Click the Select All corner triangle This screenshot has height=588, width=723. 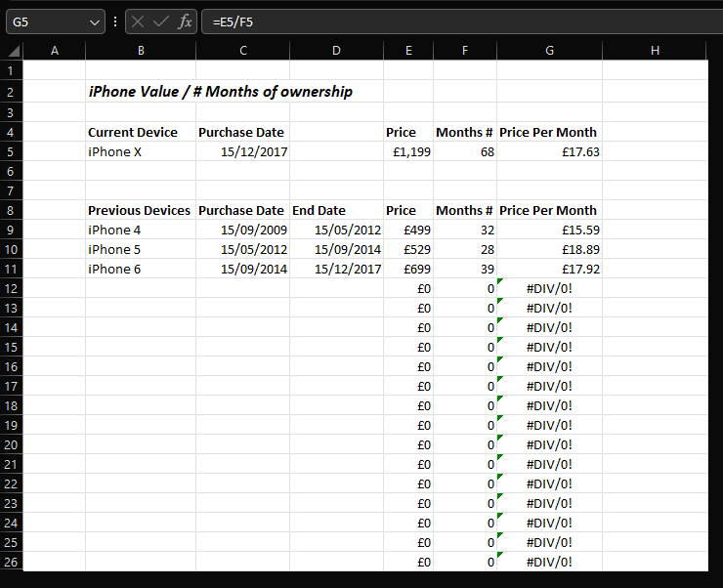(14, 50)
